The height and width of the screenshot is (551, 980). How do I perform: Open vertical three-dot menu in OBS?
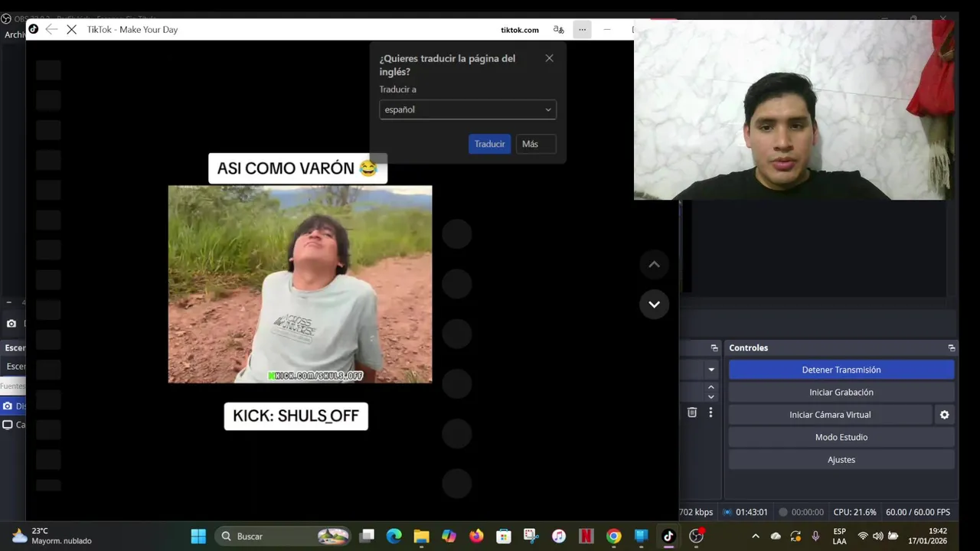[710, 412]
